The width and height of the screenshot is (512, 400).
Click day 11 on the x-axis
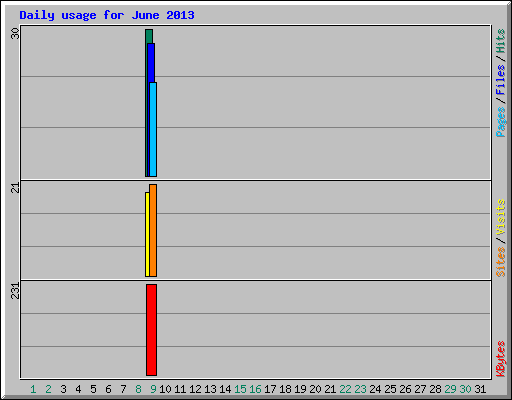pyautogui.click(x=180, y=389)
